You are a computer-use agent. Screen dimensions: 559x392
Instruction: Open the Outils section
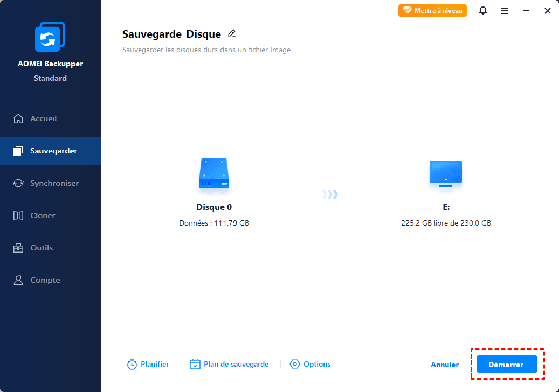(x=50, y=248)
